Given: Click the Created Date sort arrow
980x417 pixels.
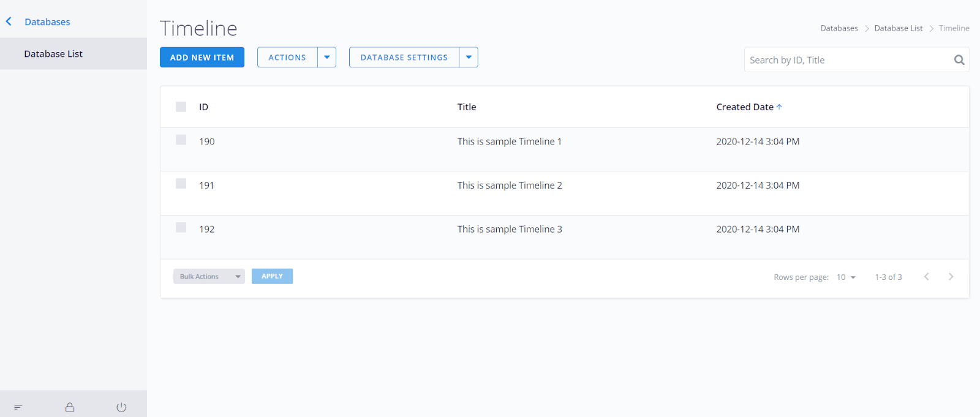Looking at the screenshot, I should pos(779,107).
